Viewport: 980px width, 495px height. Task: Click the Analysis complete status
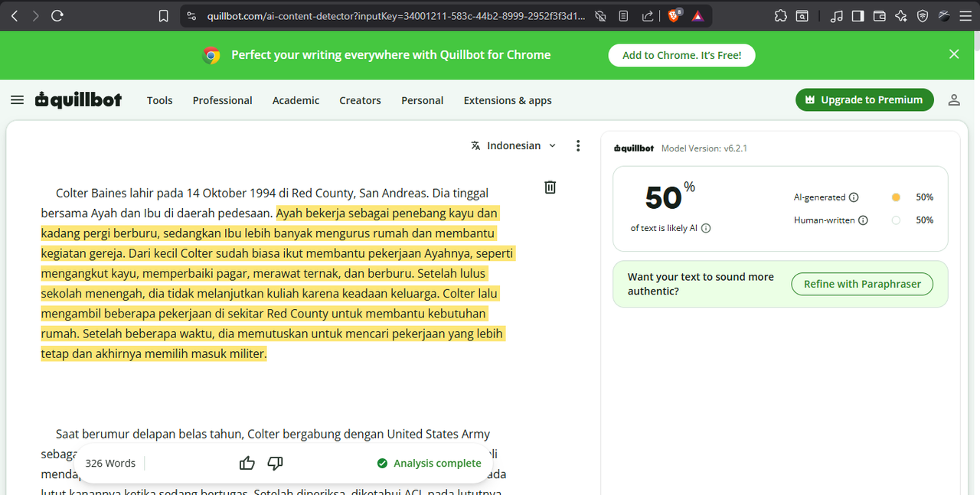(x=429, y=463)
